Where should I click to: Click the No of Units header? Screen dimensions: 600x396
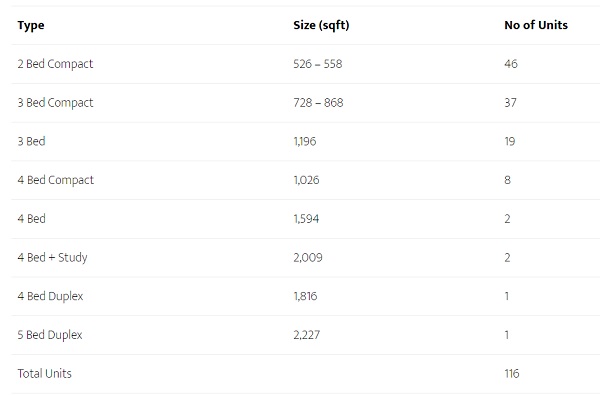click(x=536, y=25)
